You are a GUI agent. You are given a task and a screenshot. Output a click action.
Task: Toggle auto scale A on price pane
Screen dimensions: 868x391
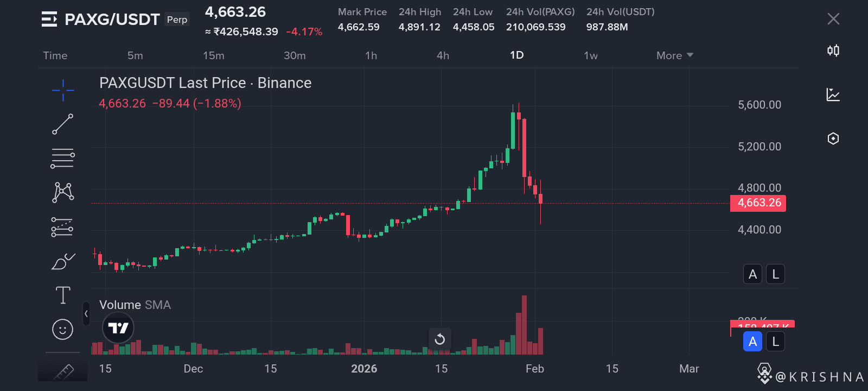[752, 274]
